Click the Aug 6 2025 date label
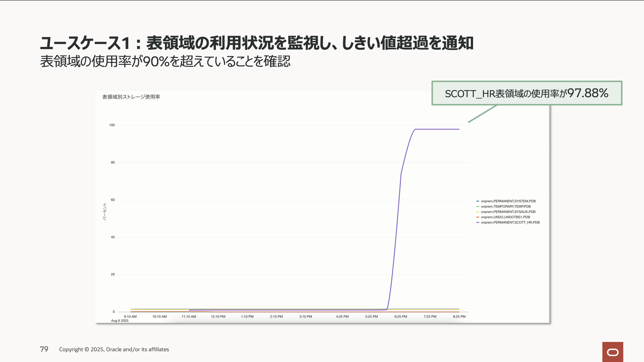This screenshot has width=644, height=362. tap(119, 321)
